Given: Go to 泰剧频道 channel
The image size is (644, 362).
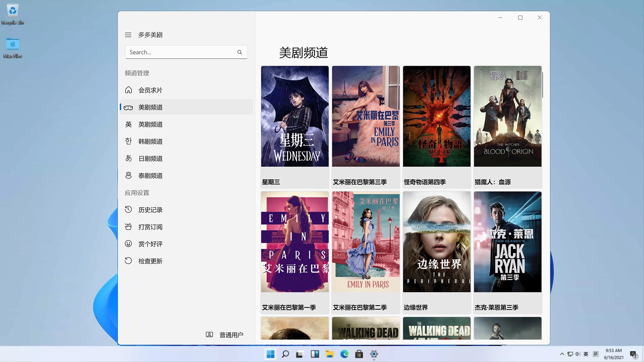Looking at the screenshot, I should pos(150,176).
